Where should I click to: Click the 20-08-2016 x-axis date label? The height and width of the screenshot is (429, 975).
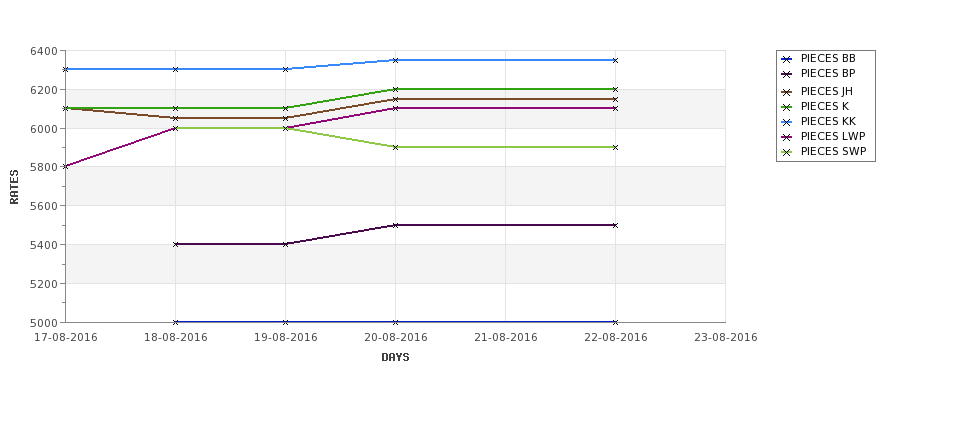pyautogui.click(x=395, y=338)
